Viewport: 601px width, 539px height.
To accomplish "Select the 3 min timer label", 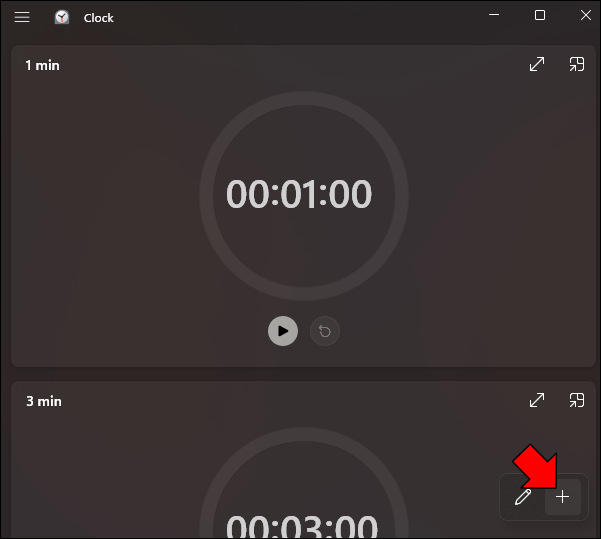I will tap(44, 401).
